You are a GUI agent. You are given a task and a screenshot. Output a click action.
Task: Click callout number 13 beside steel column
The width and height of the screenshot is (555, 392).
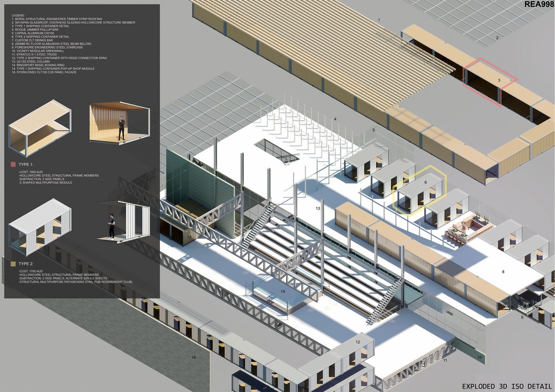tap(318, 209)
